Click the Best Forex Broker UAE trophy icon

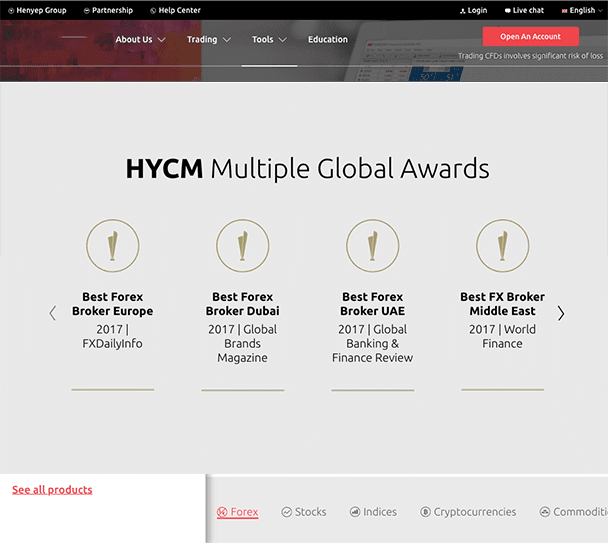click(373, 246)
